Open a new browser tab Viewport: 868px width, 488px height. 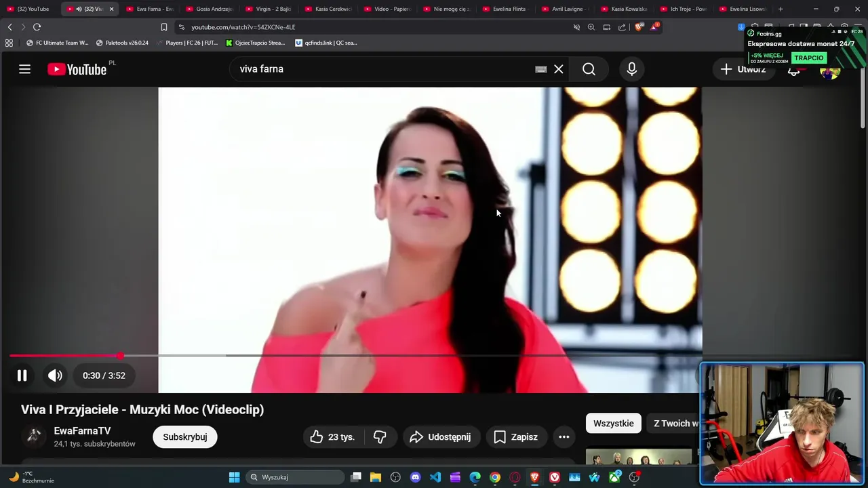tap(781, 9)
